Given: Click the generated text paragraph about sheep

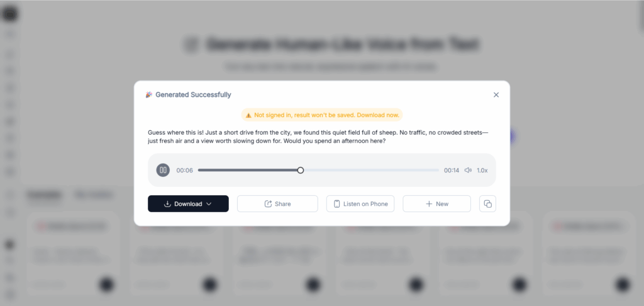Looking at the screenshot, I should pos(318,137).
